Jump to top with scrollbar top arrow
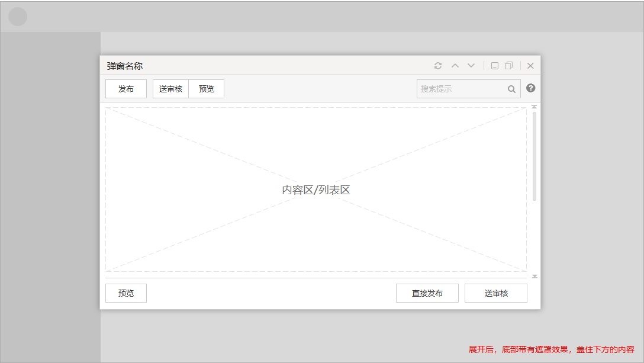644x363 pixels. point(534,107)
